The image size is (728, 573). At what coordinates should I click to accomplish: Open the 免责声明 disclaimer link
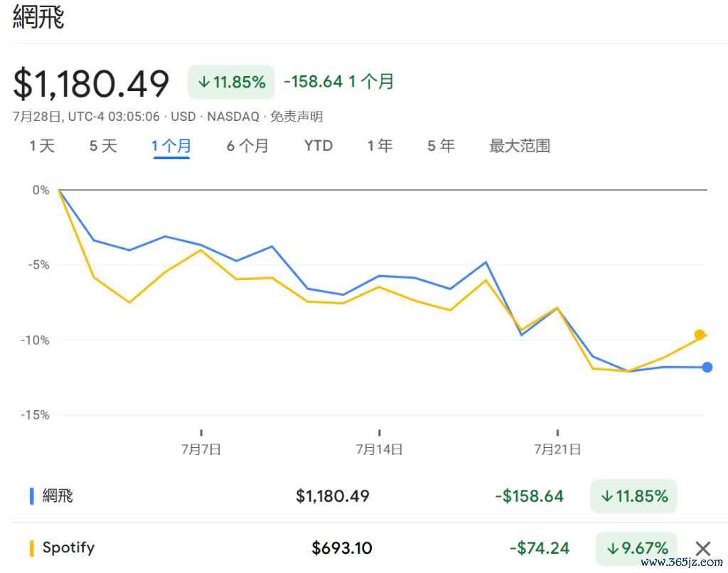tap(296, 117)
